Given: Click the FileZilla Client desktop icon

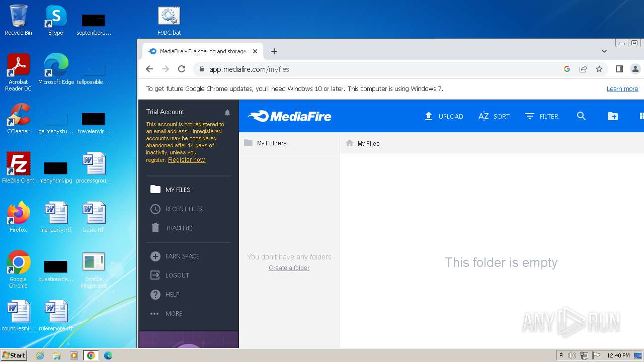Looking at the screenshot, I should [18, 168].
